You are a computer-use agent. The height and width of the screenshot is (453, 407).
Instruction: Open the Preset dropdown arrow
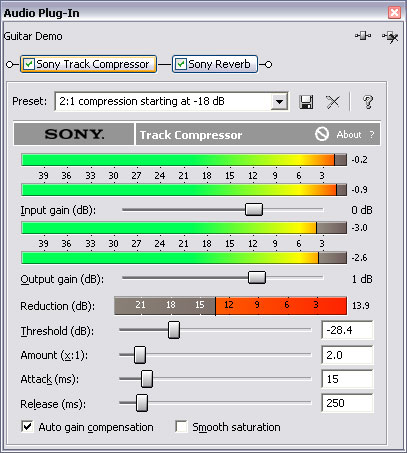click(279, 101)
